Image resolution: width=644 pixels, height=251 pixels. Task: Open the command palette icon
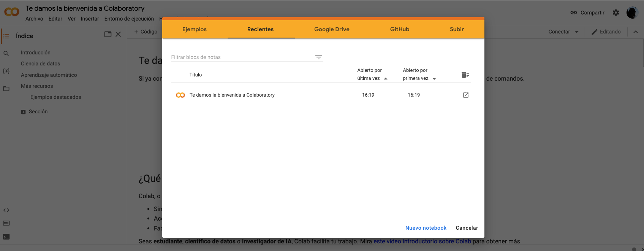coord(6,223)
